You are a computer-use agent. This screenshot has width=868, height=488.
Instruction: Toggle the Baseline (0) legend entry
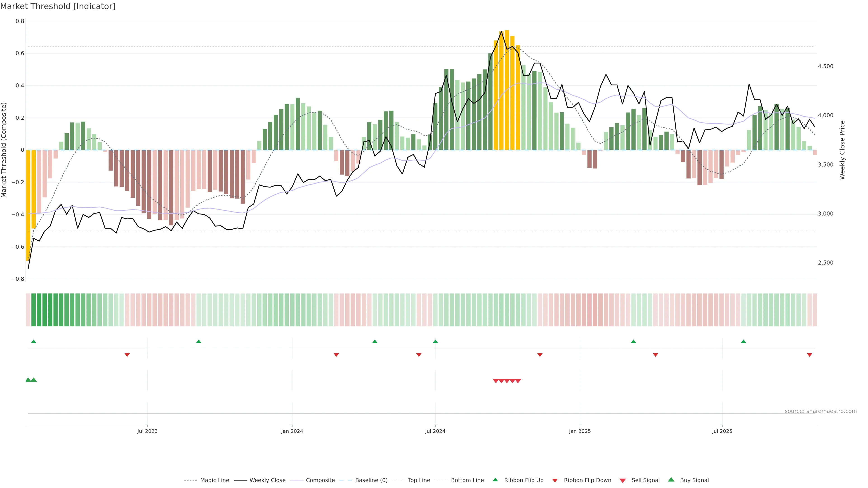[x=371, y=480]
